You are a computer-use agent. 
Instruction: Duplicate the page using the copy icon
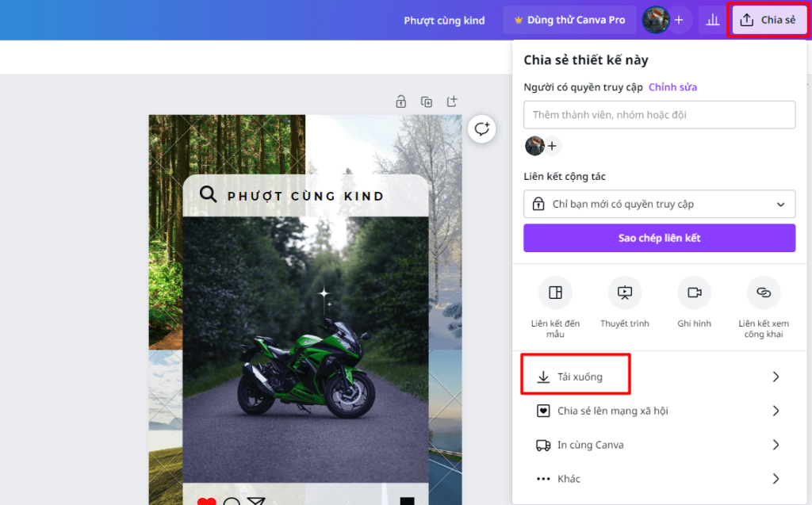[x=427, y=101]
